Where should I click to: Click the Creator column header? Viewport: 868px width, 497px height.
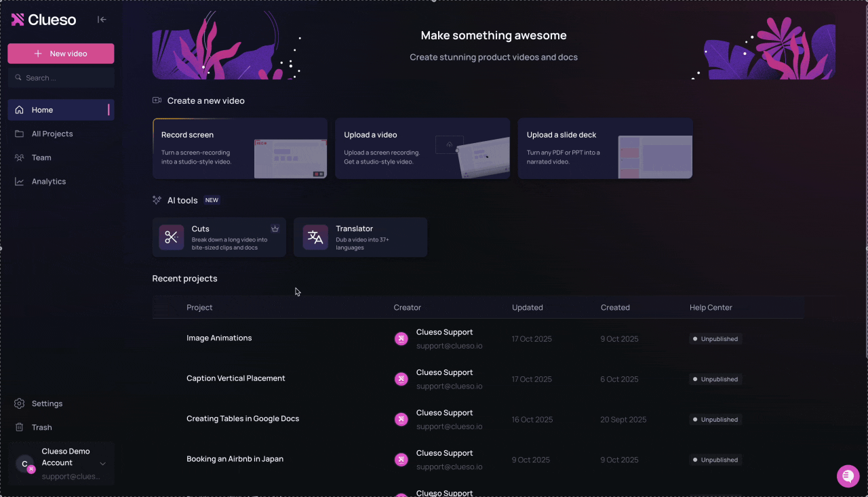tap(408, 308)
